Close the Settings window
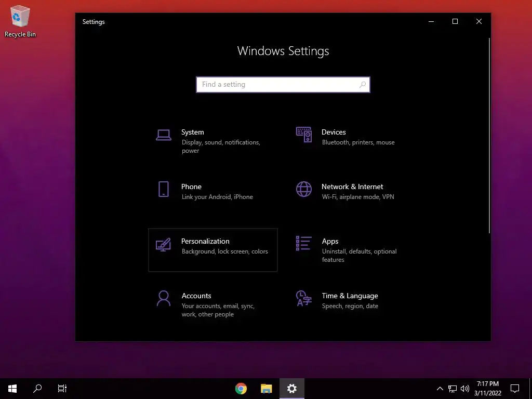This screenshot has width=532, height=399. click(478, 21)
